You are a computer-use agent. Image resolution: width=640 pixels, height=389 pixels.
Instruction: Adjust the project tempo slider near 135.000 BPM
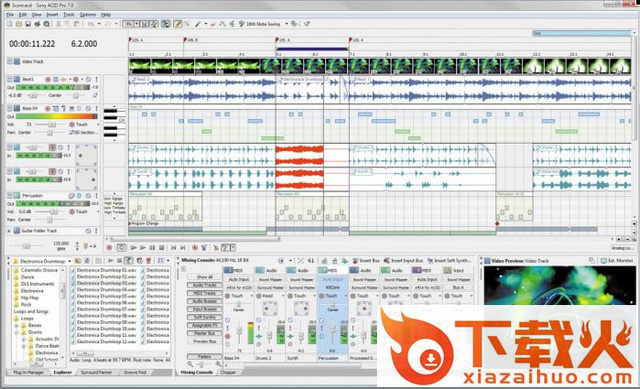pos(26,246)
